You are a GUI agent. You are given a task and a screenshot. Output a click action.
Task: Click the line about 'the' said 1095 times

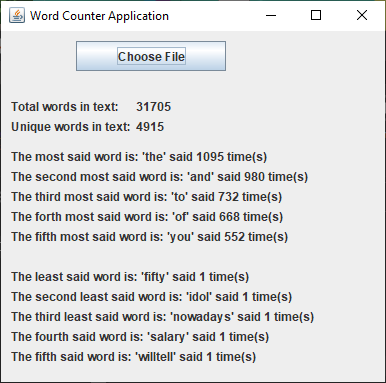tap(139, 157)
